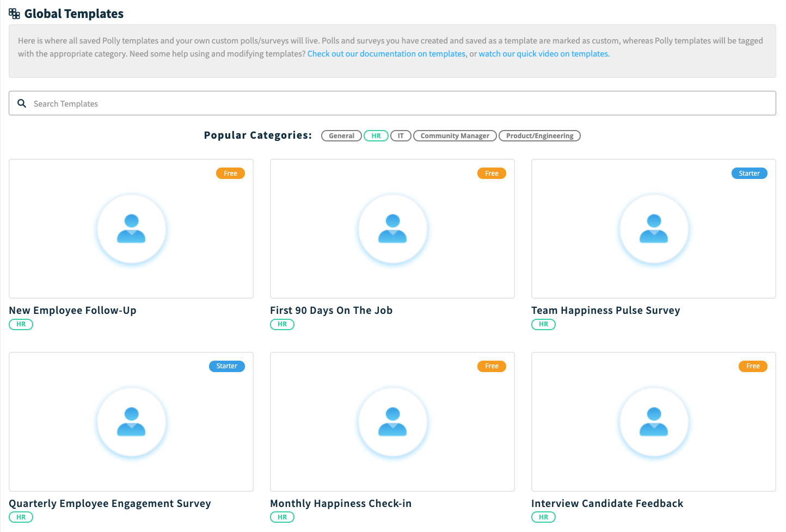Open the New Employee Follow-Up title

[72, 311]
